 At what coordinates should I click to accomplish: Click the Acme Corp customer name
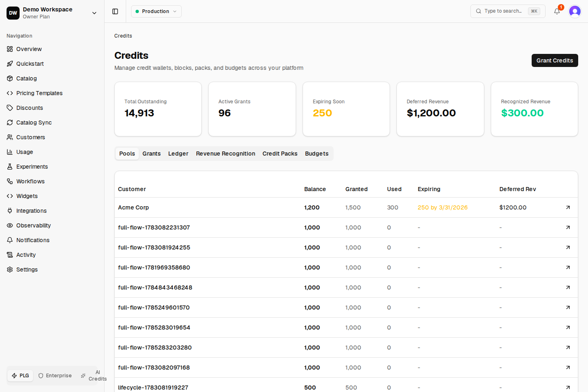134,207
